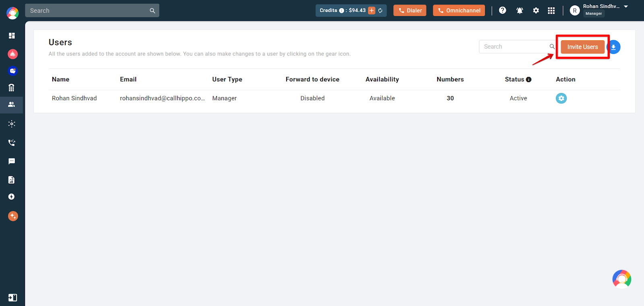Click the Email column header
The height and width of the screenshot is (306, 644).
coord(128,79)
